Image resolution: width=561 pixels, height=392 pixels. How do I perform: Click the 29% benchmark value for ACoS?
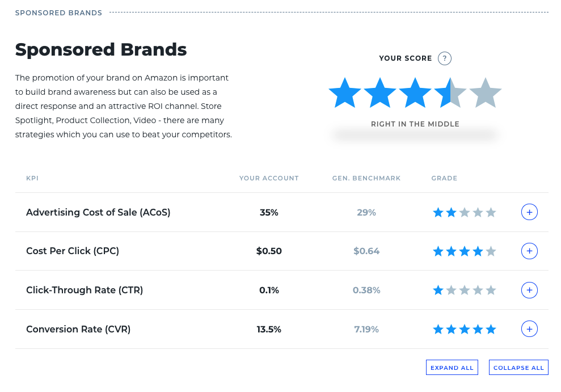(366, 212)
